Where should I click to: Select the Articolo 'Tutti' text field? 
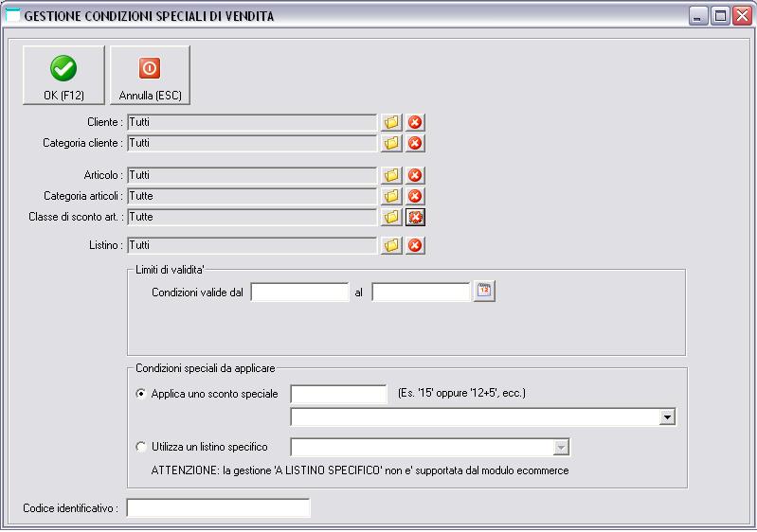[x=251, y=175]
